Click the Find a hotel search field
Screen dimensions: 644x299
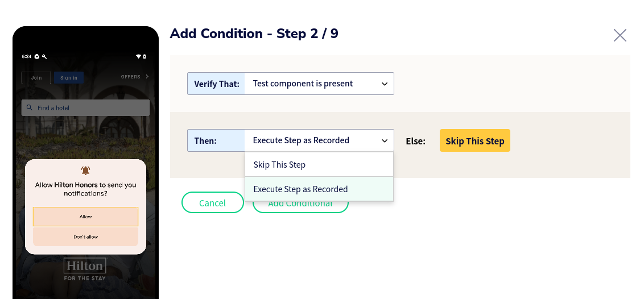point(85,107)
